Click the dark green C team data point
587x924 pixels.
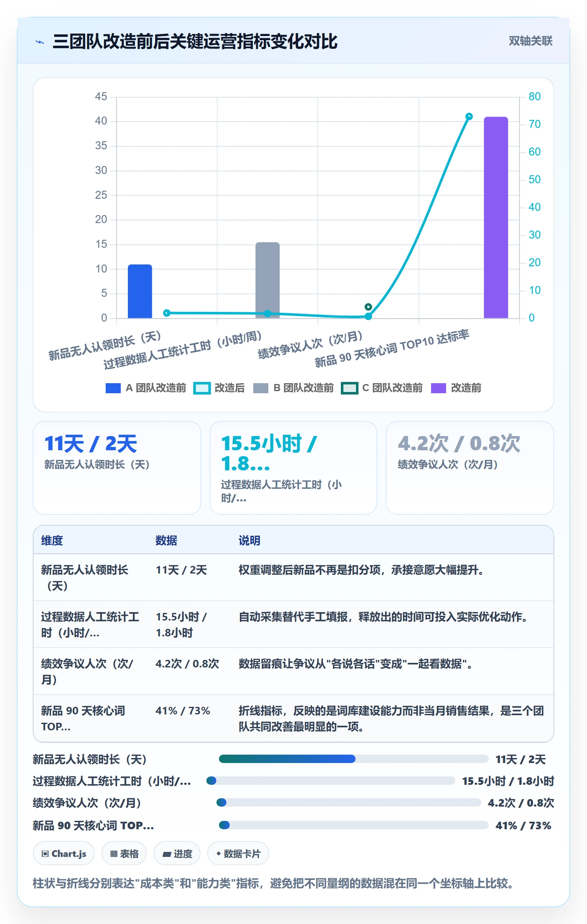click(x=368, y=307)
